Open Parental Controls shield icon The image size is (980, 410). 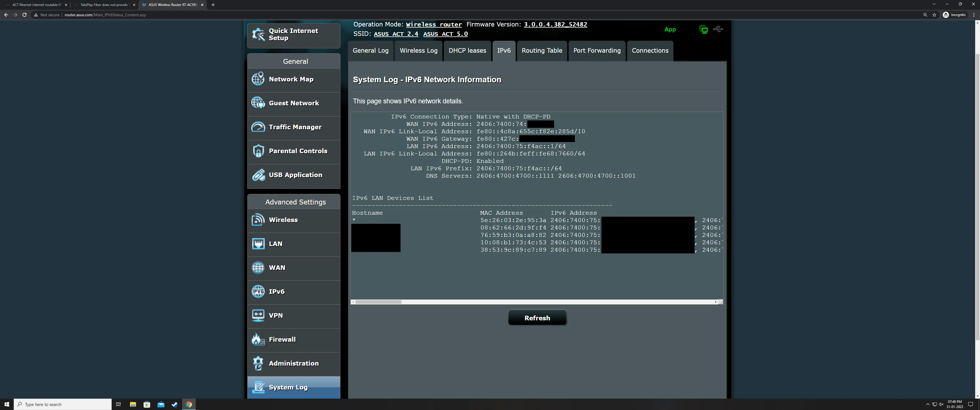[258, 151]
